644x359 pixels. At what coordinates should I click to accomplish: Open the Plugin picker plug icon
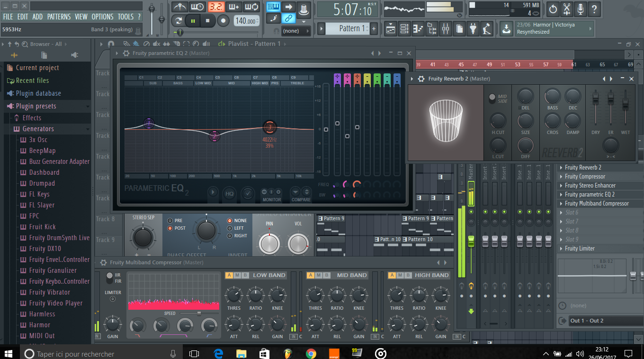[x=473, y=29]
